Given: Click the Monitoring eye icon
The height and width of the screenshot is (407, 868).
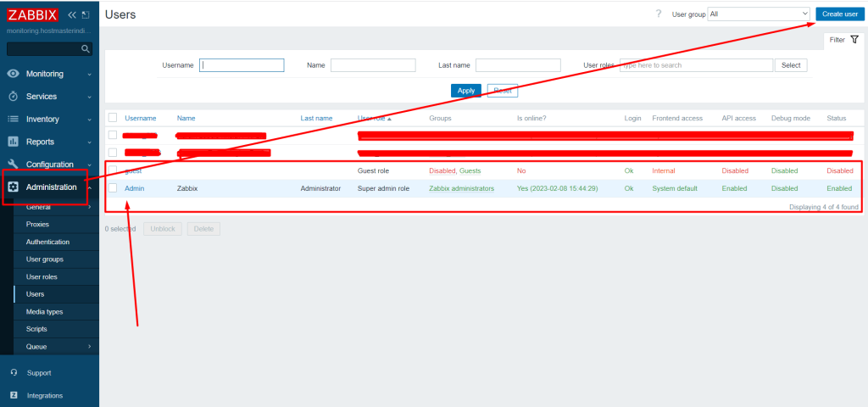Looking at the screenshot, I should coord(13,74).
